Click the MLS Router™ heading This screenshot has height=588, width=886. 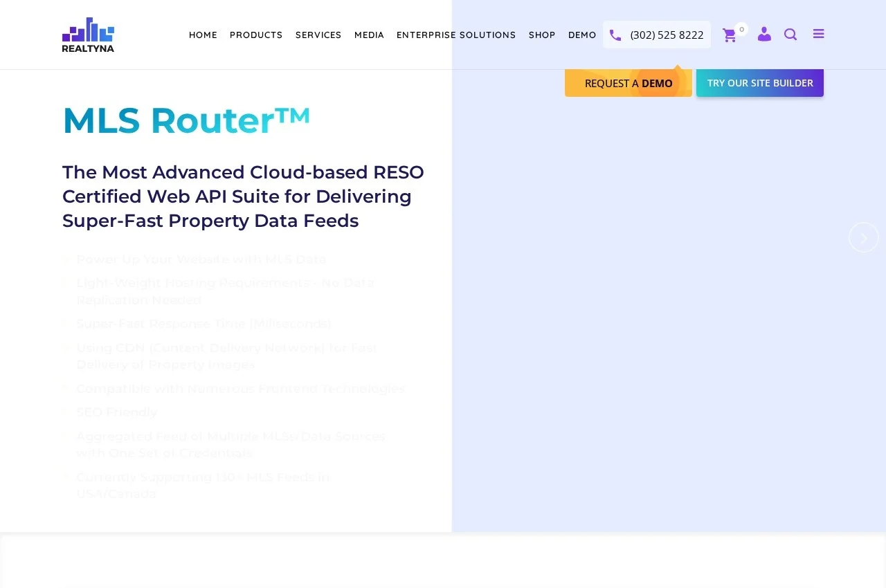(x=186, y=120)
